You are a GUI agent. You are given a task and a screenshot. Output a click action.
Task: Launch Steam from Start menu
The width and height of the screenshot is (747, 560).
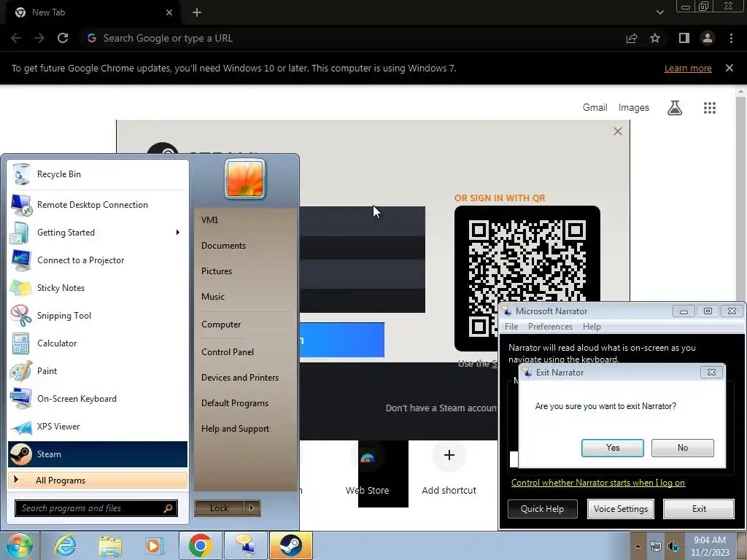[98, 454]
